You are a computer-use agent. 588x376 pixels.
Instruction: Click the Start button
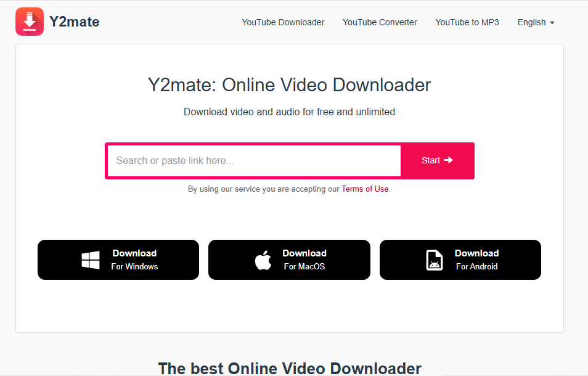click(x=437, y=160)
